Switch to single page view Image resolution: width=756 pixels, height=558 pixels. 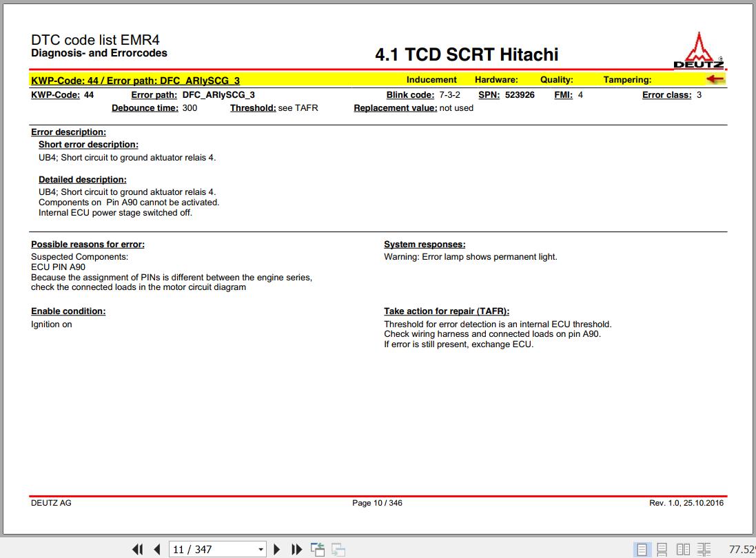pos(642,549)
